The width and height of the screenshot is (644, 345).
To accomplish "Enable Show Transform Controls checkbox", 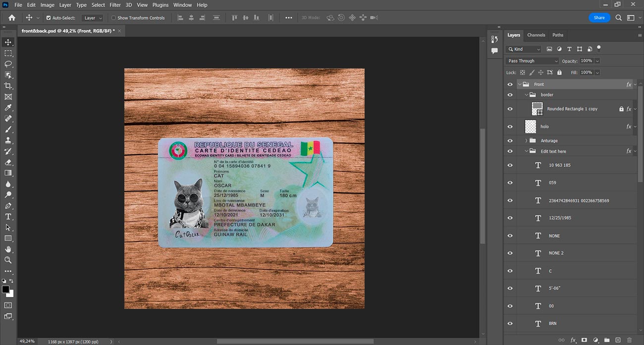I will tap(113, 18).
